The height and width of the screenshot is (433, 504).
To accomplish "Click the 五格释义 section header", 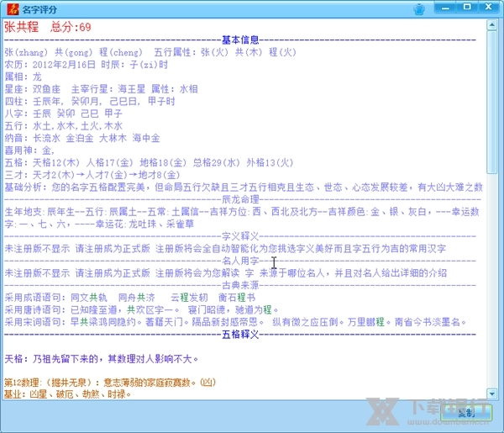I will (240, 335).
